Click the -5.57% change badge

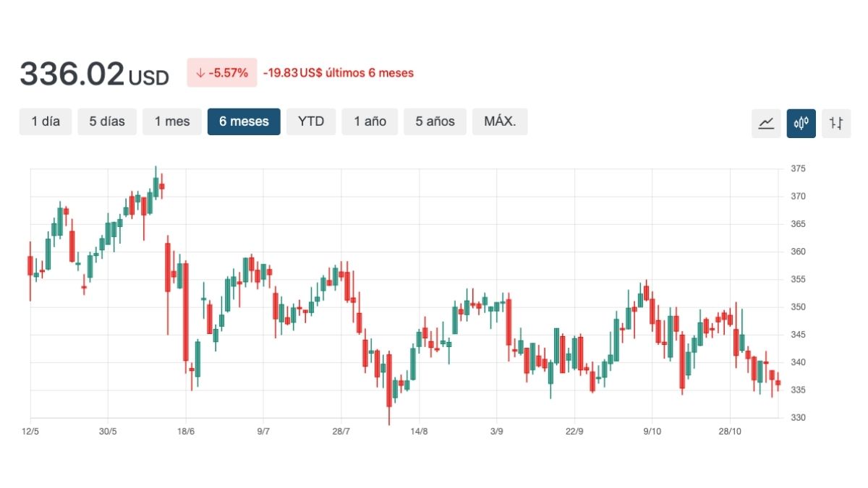[x=222, y=73]
